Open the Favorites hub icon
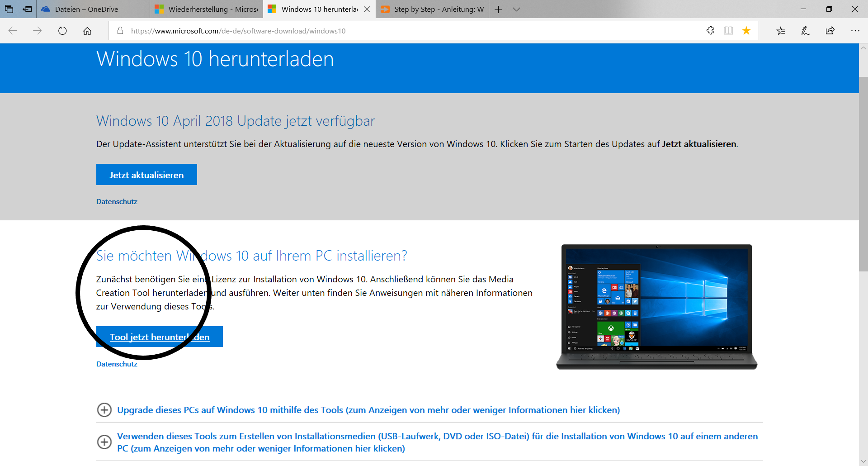Screen dimensions: 868x466 click(781, 31)
